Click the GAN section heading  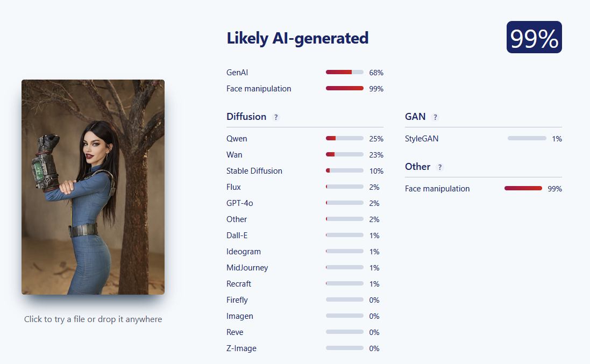pyautogui.click(x=415, y=117)
